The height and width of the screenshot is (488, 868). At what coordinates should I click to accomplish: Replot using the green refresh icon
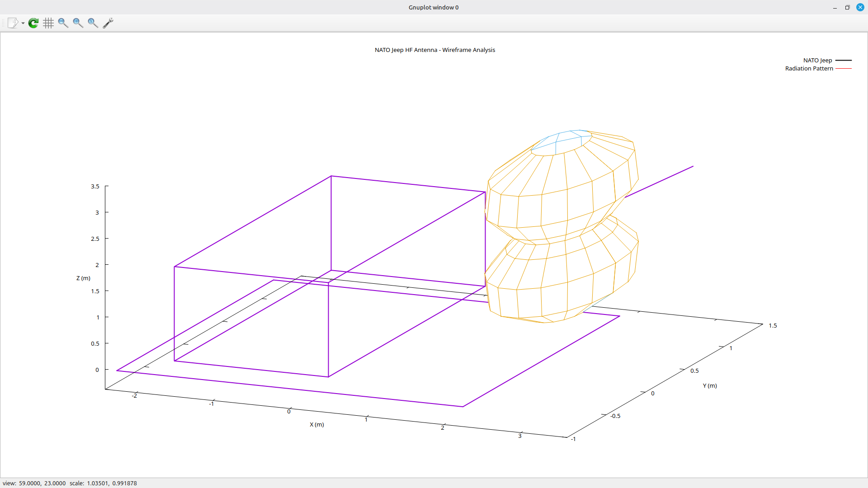(x=33, y=23)
